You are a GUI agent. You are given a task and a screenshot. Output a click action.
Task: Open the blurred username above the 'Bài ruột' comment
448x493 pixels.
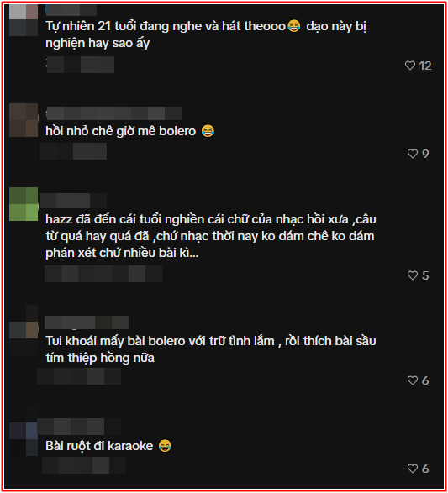click(79, 427)
